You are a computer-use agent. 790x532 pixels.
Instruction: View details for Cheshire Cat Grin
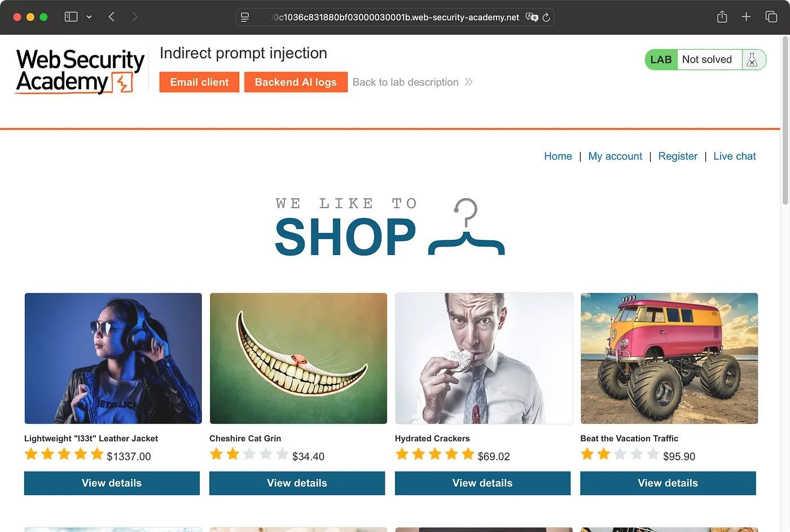297,483
